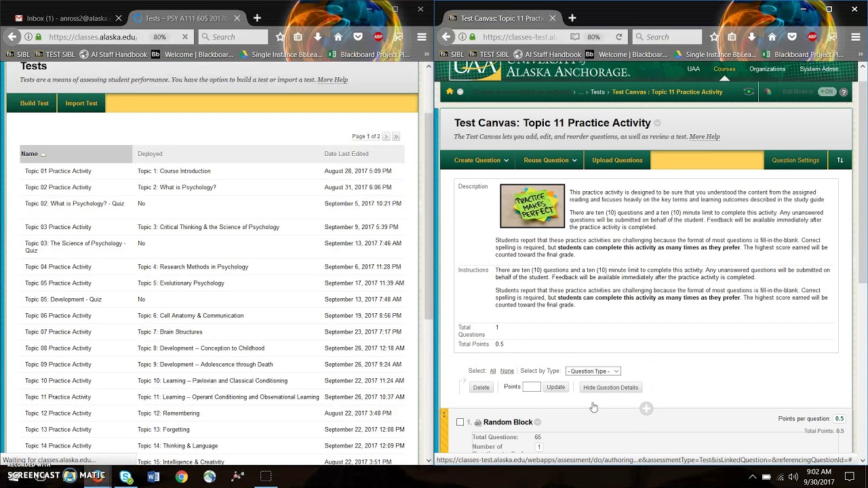Click Update points button

click(555, 387)
